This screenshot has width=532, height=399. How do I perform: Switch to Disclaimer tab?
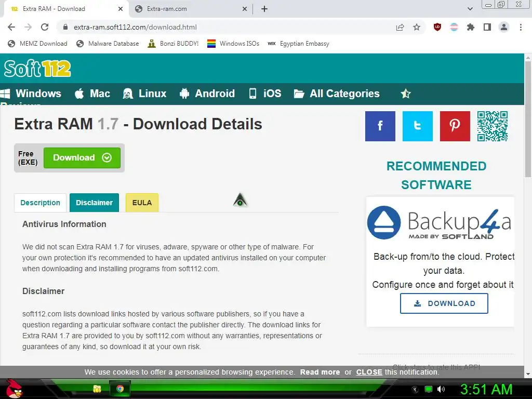(x=95, y=203)
